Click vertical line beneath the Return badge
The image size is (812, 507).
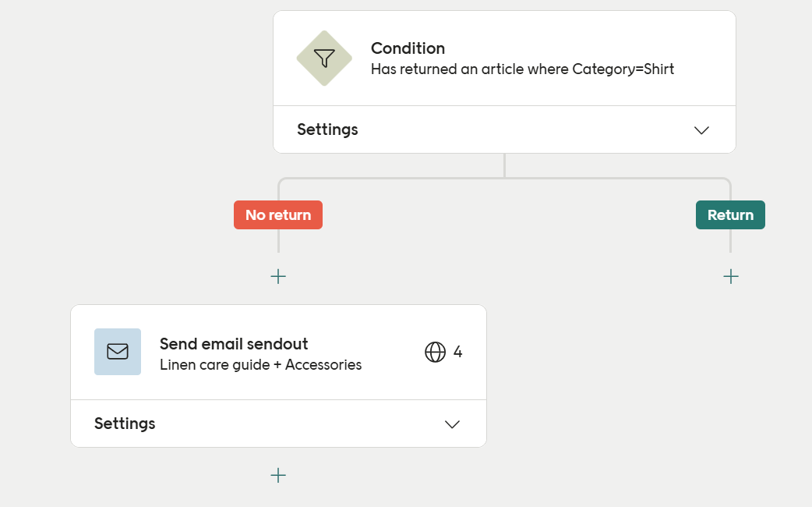coord(730,241)
